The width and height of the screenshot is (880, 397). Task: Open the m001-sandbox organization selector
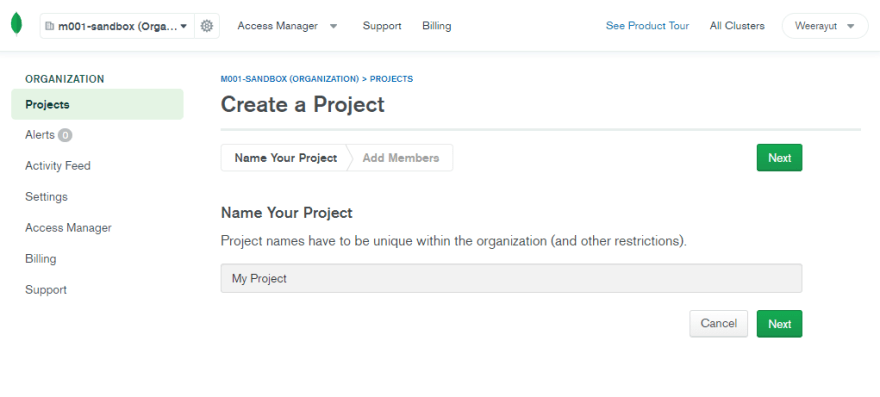[117, 26]
